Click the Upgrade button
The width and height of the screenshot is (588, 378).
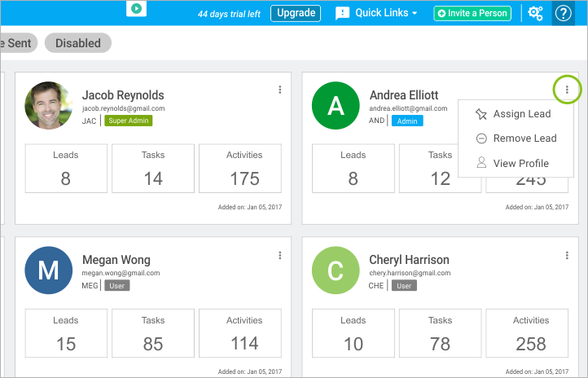tap(296, 13)
